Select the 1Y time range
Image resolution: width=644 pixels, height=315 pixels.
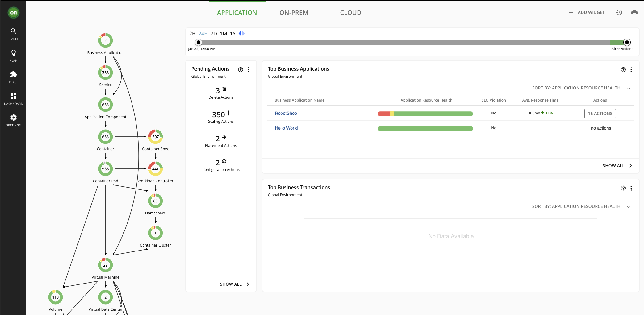(233, 34)
